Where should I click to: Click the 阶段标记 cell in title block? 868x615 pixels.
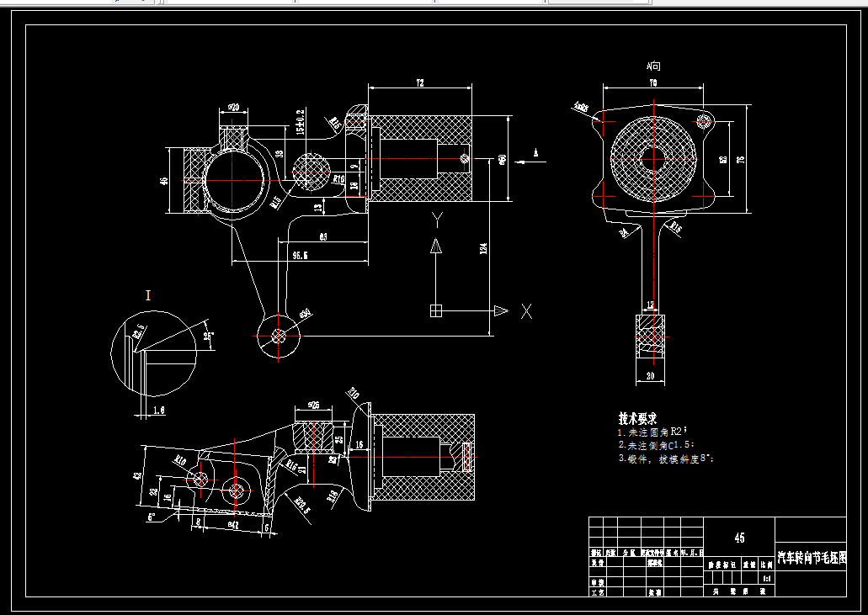723,565
